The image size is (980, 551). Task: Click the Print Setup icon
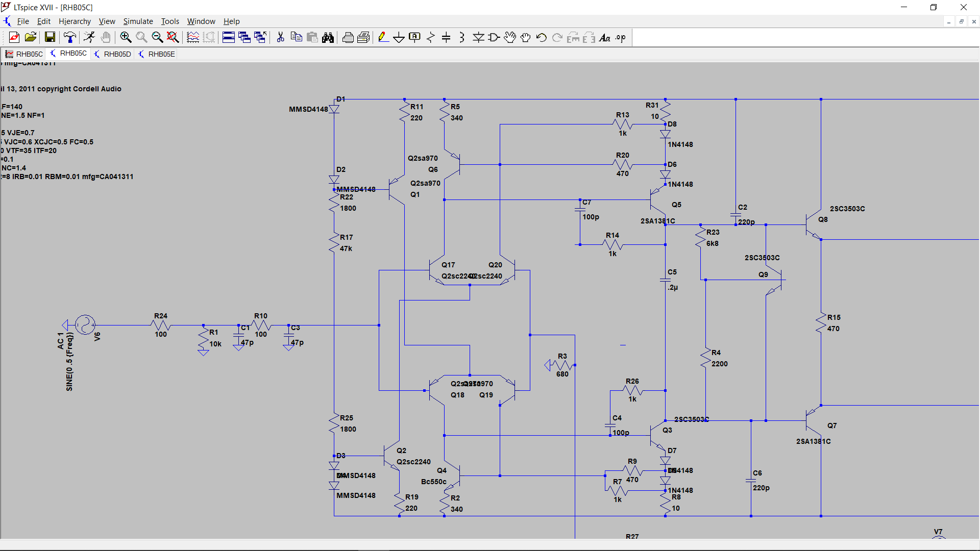point(364,37)
